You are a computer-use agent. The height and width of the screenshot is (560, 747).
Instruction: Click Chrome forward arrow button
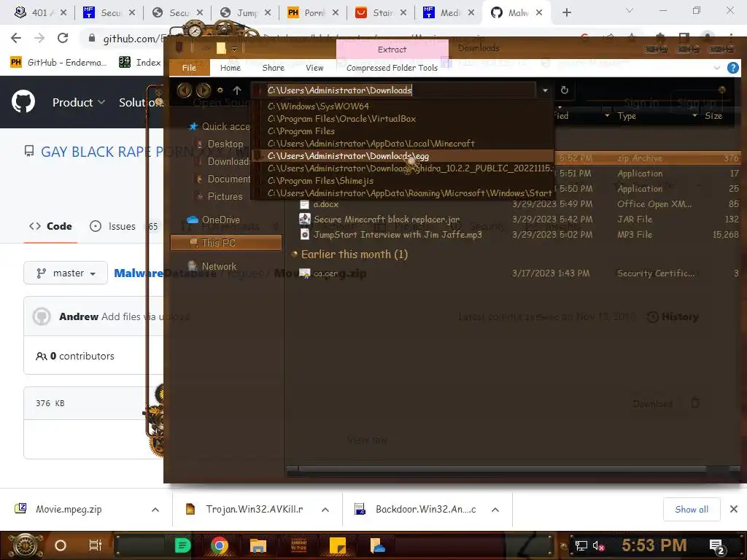(39, 38)
